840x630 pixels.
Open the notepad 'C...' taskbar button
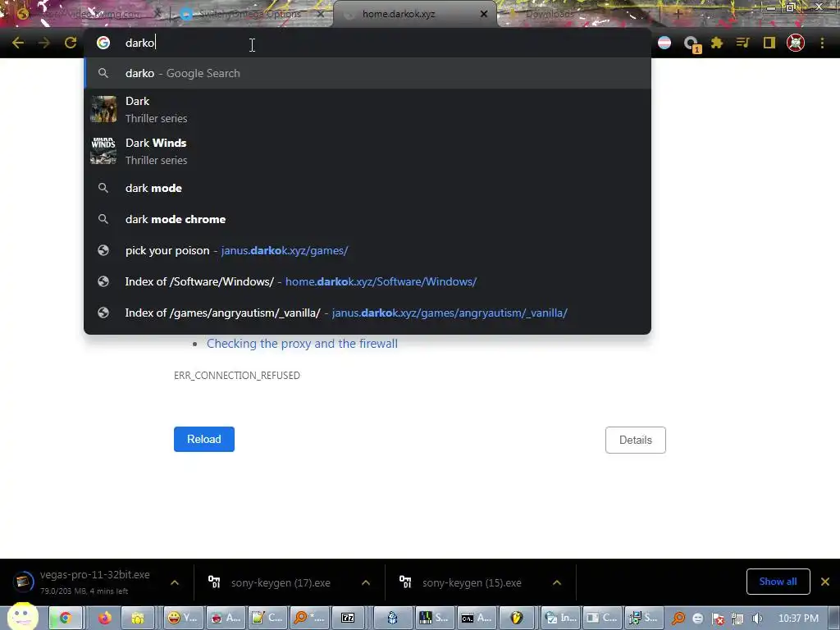(267, 619)
